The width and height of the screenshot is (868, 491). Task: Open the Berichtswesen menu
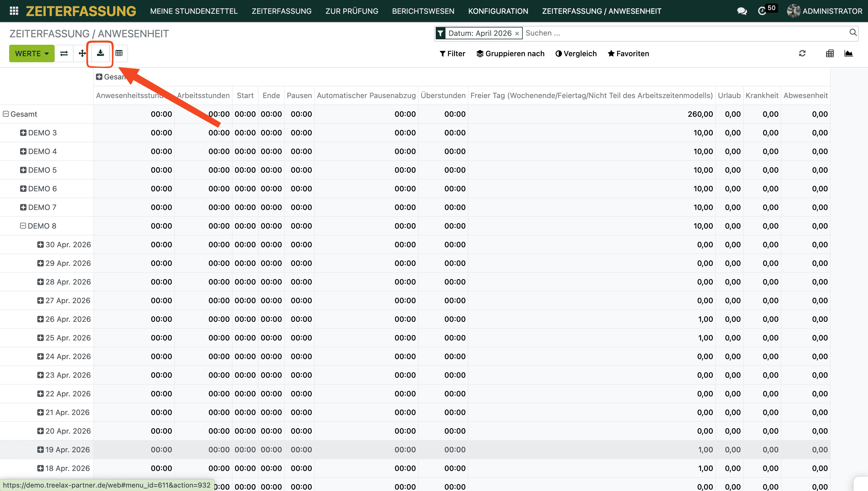tap(423, 11)
